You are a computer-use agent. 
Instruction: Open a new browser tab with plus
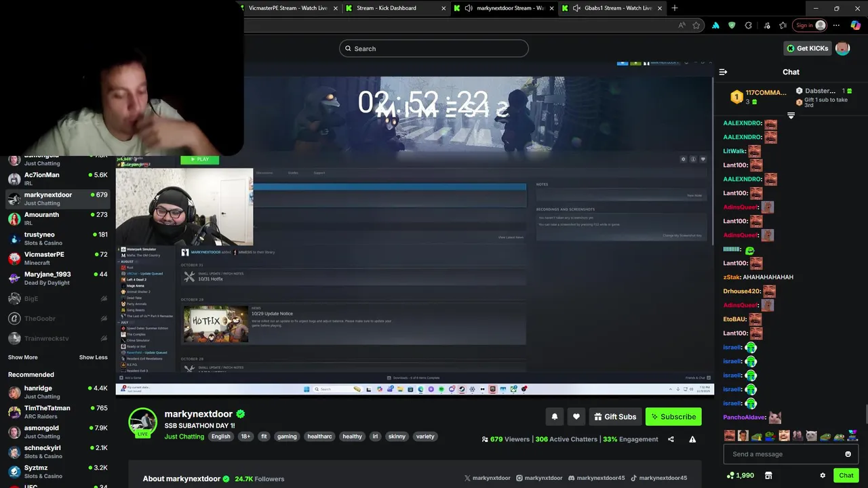point(674,8)
